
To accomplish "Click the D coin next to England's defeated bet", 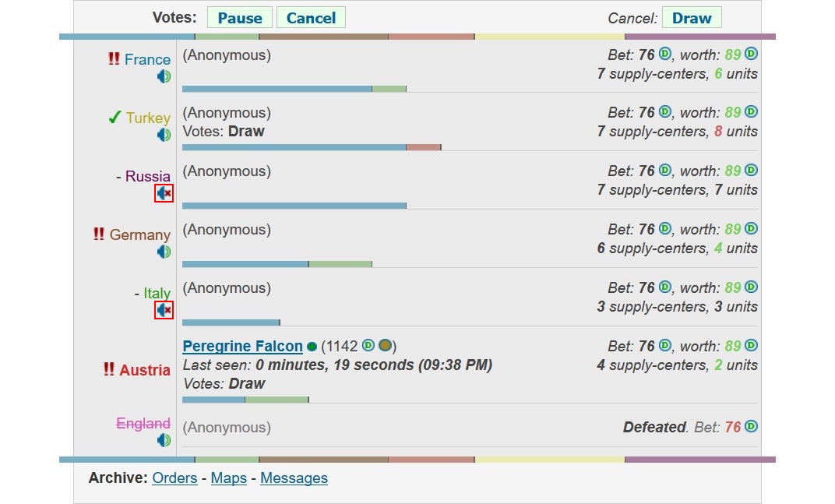I will point(749,427).
